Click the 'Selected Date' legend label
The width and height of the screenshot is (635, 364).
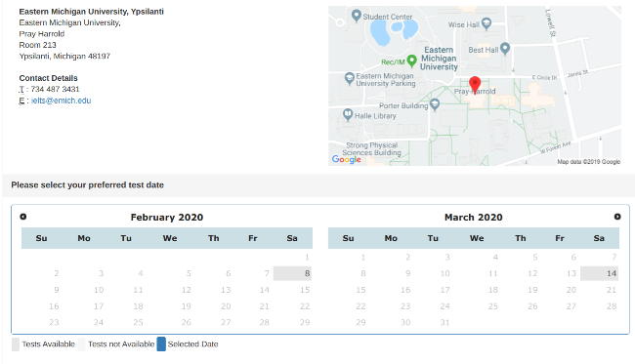coord(192,344)
